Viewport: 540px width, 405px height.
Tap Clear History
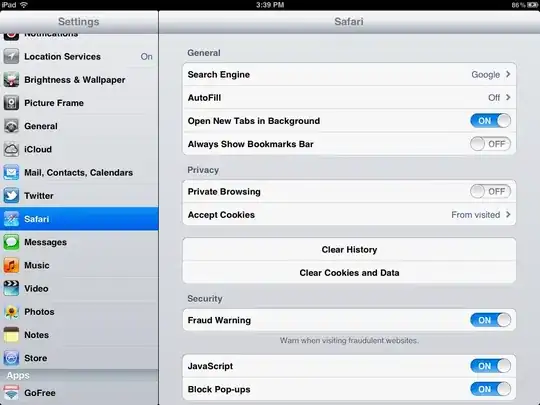tap(349, 249)
